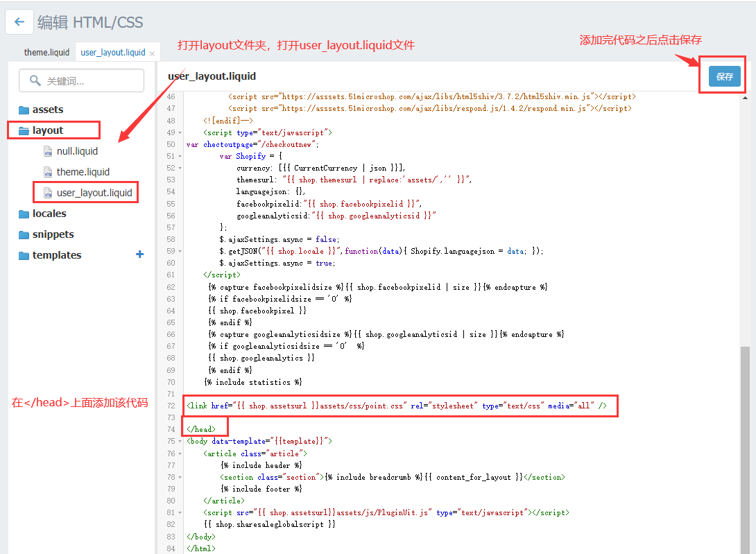756x554 pixels.
Task: Click the 'include statistics' line
Action: pyautogui.click(x=254, y=382)
